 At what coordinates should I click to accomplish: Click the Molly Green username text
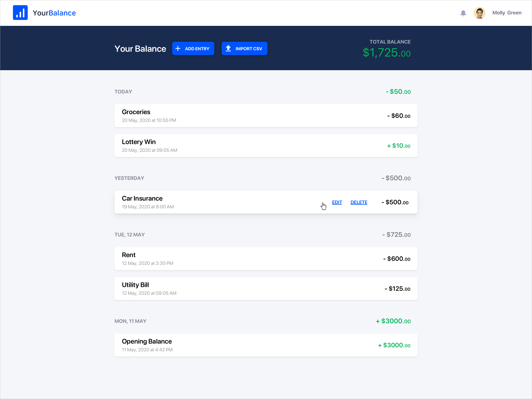click(x=507, y=13)
